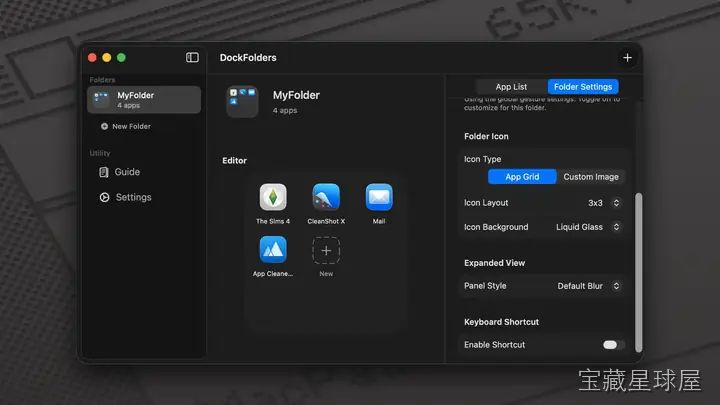Click the settings panel vertical scrollbar
The width and height of the screenshot is (720, 405).
(638, 272)
